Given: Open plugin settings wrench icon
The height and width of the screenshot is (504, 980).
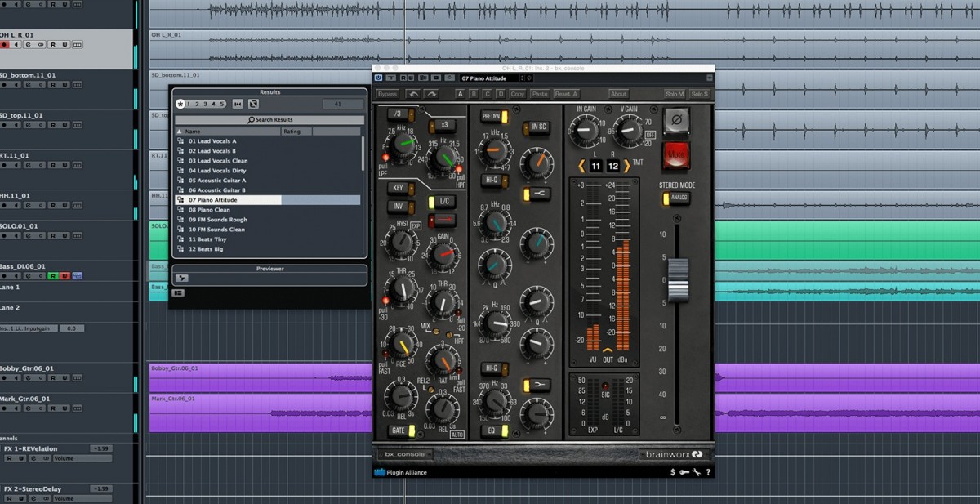Looking at the screenshot, I should coord(696,472).
